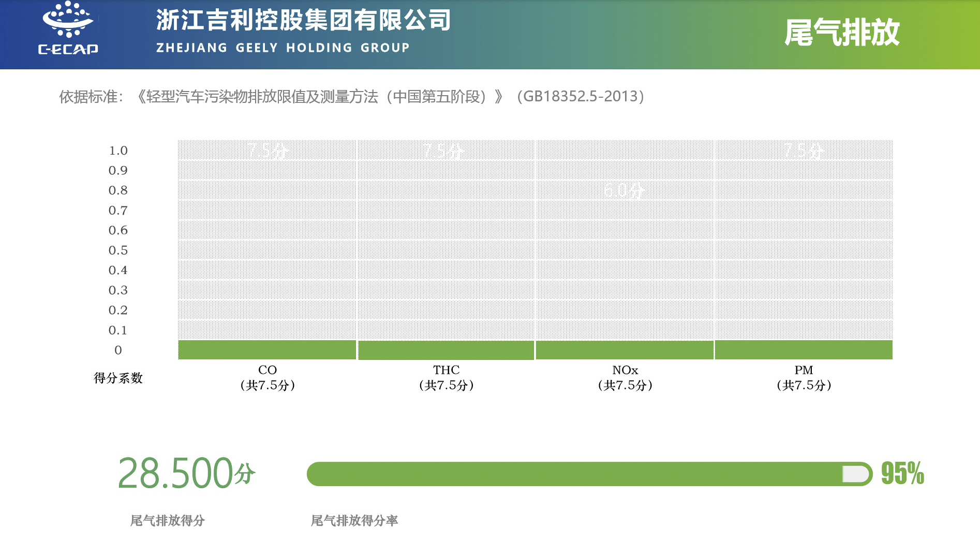Click the 尾气排放得分率 label

(354, 521)
